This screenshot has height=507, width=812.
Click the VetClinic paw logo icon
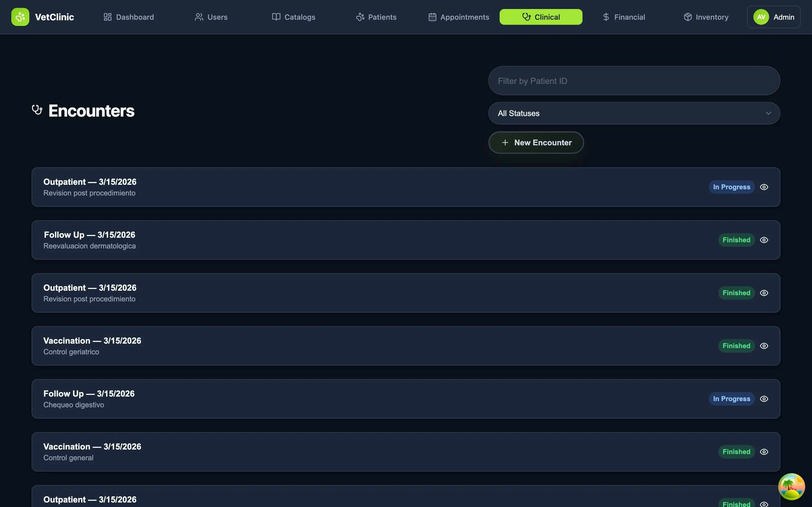[20, 17]
